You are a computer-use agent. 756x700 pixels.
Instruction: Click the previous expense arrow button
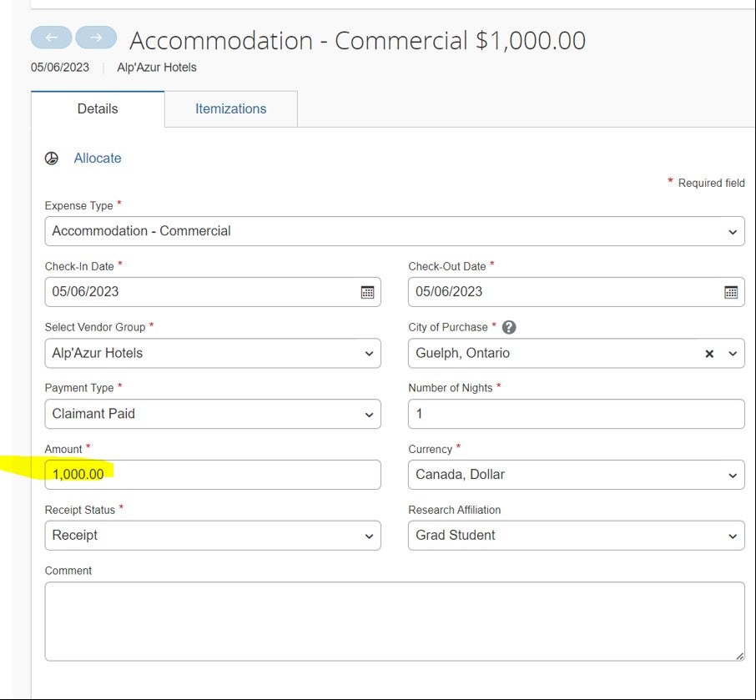[52, 38]
